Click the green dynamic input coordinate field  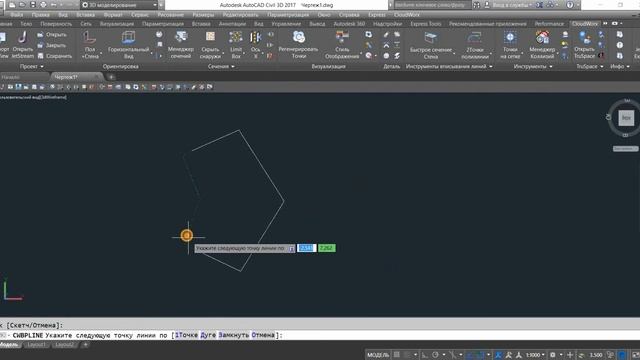[x=327, y=248]
